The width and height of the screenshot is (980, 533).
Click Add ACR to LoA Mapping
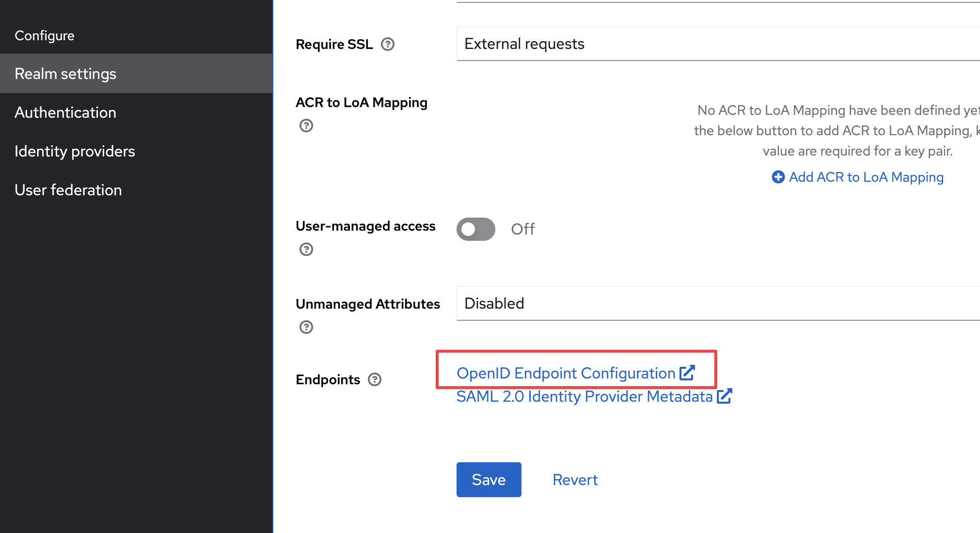pos(858,177)
